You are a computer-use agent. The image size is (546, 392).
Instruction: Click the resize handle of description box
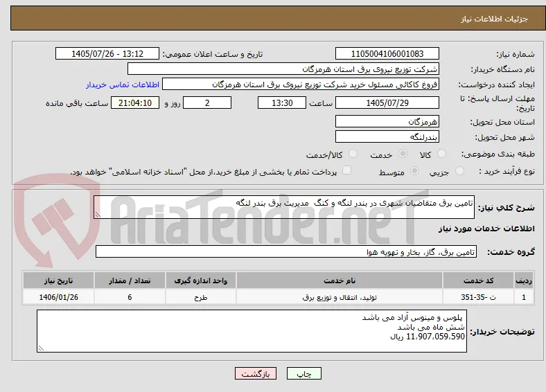click(x=98, y=215)
